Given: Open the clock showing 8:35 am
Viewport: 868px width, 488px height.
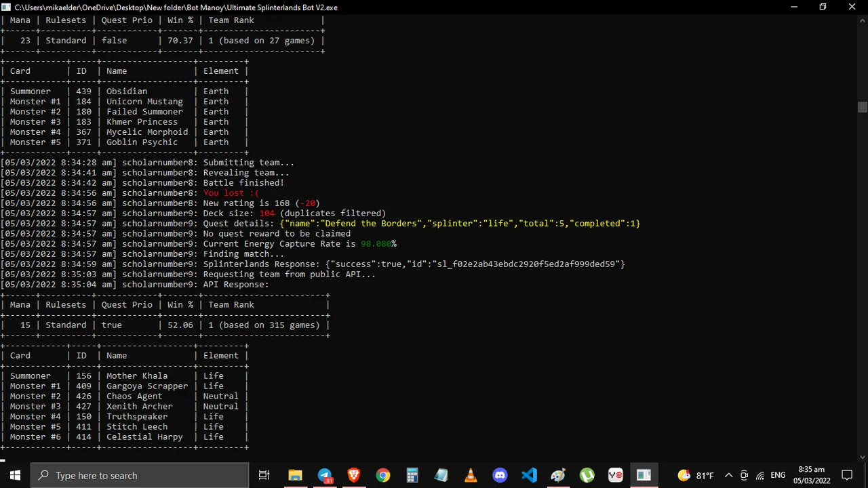Looking at the screenshot, I should click(x=812, y=475).
